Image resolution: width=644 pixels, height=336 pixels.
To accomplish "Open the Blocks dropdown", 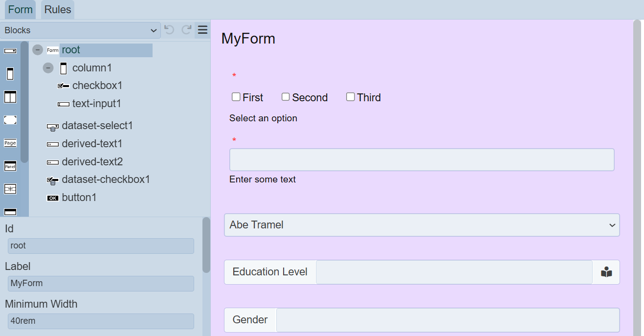I will 80,30.
